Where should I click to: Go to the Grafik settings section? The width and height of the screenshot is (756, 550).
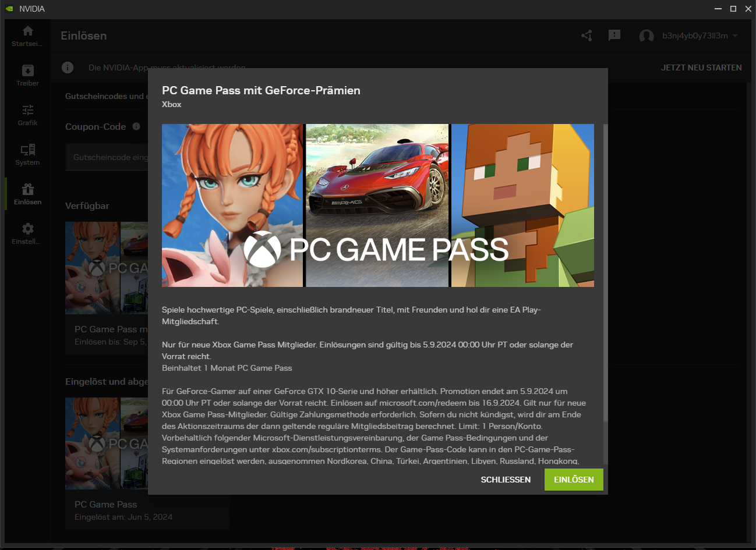coord(27,115)
